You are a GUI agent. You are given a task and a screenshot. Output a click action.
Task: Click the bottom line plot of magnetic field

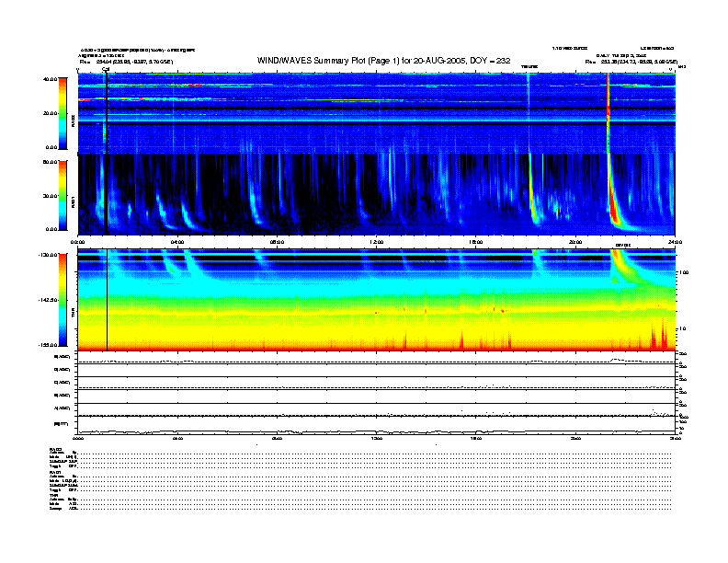[x=377, y=425]
